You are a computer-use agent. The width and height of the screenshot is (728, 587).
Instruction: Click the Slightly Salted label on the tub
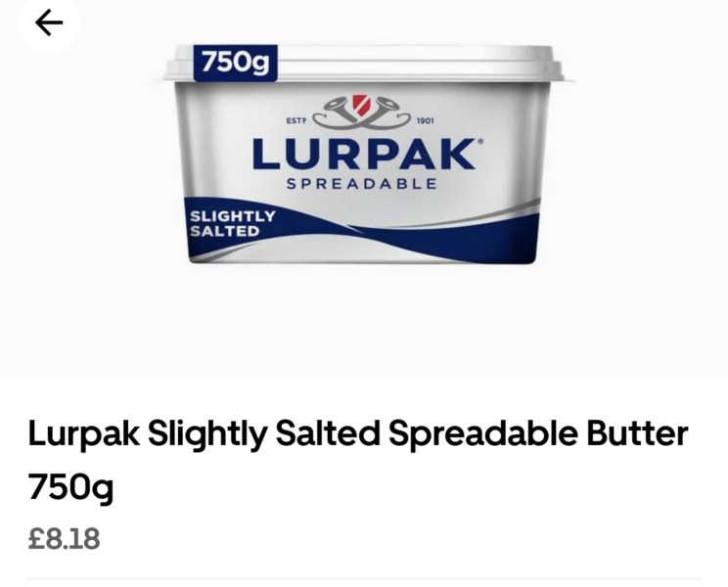pyautogui.click(x=233, y=223)
